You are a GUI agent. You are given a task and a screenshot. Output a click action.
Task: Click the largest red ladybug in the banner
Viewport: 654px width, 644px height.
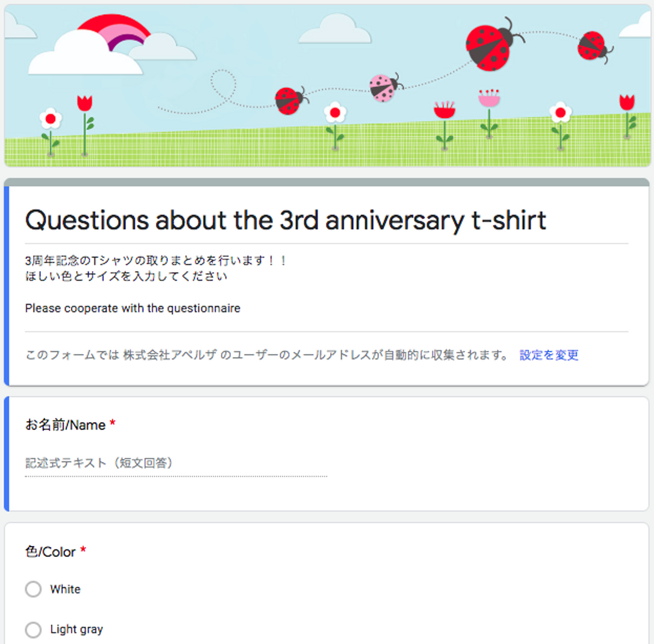490,46
